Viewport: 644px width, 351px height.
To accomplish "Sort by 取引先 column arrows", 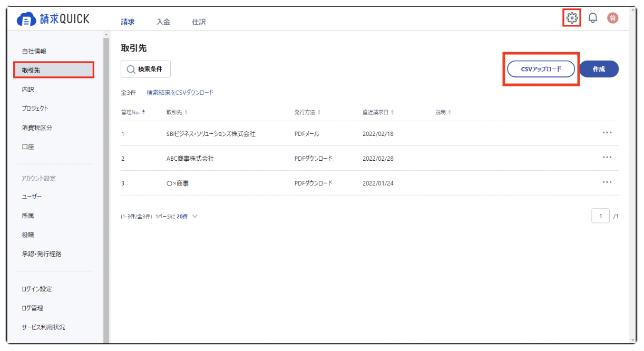I will pos(186,112).
